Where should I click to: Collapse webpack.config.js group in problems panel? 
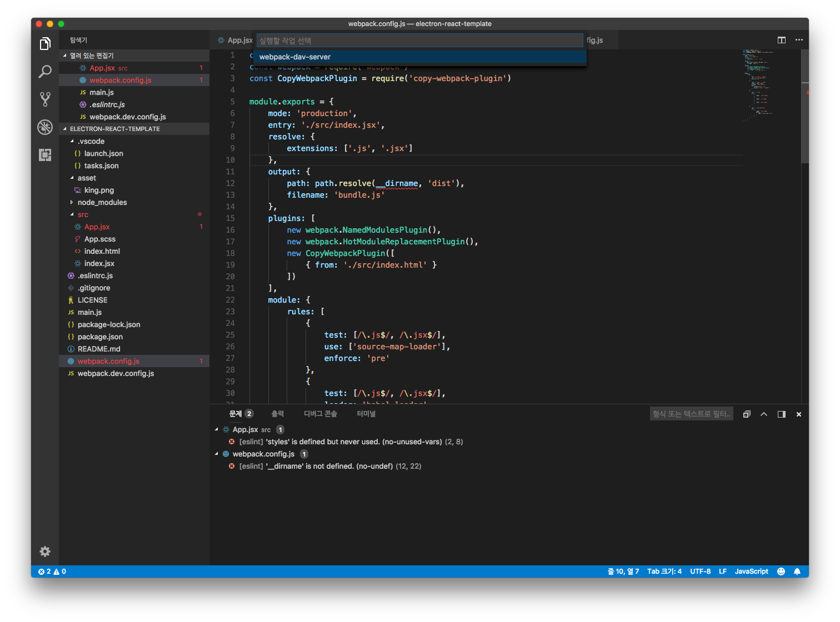[x=217, y=454]
